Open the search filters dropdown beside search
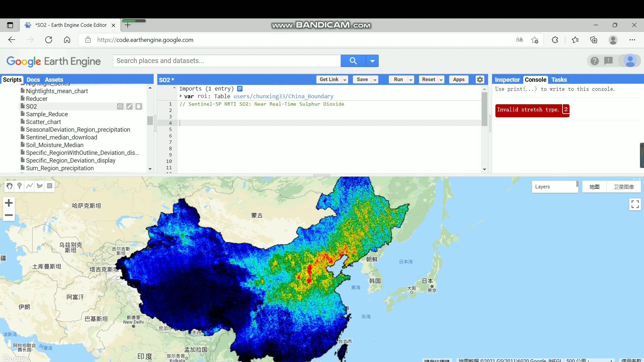Viewport: 644px width, 362px height. point(372,61)
